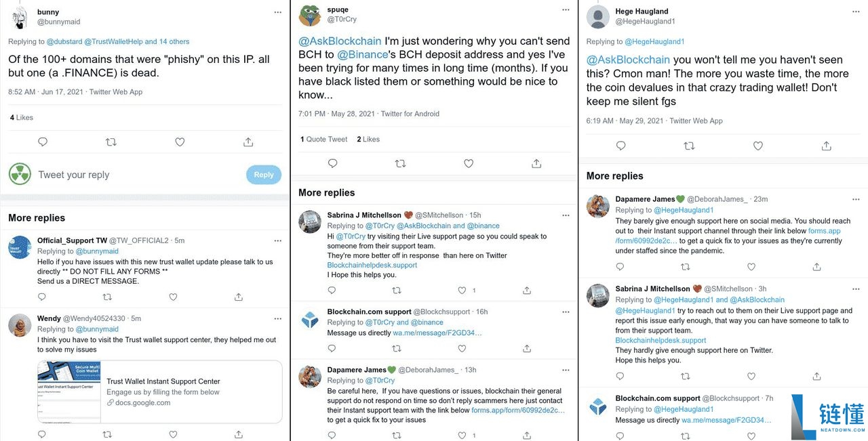Retweet Hege Haugland's main tweet
Image resolution: width=868 pixels, height=441 pixels.
[x=689, y=146]
